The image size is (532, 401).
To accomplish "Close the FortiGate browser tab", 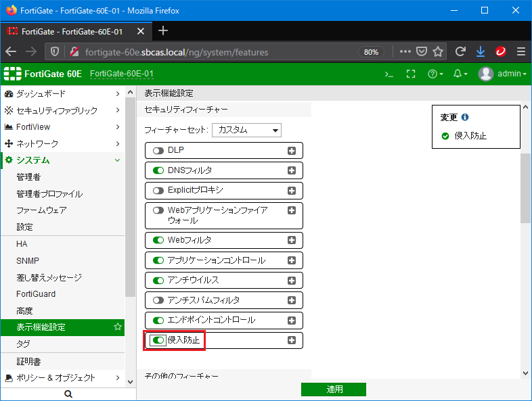I will 141,32.
